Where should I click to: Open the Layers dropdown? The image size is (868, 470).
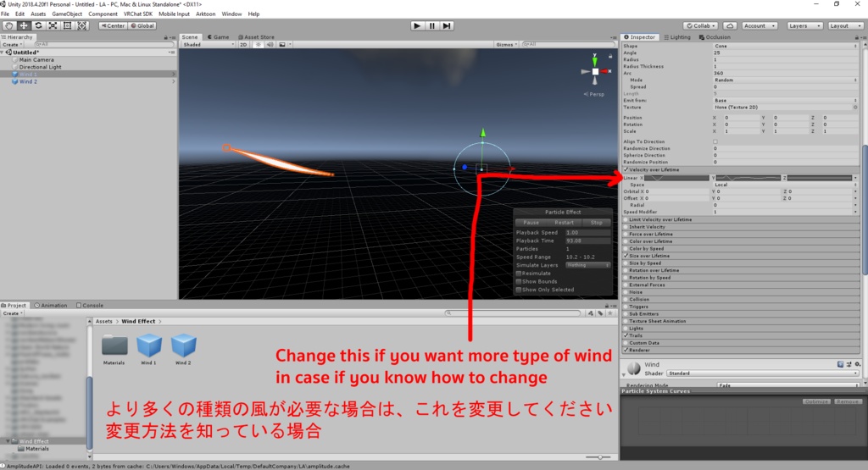click(804, 26)
